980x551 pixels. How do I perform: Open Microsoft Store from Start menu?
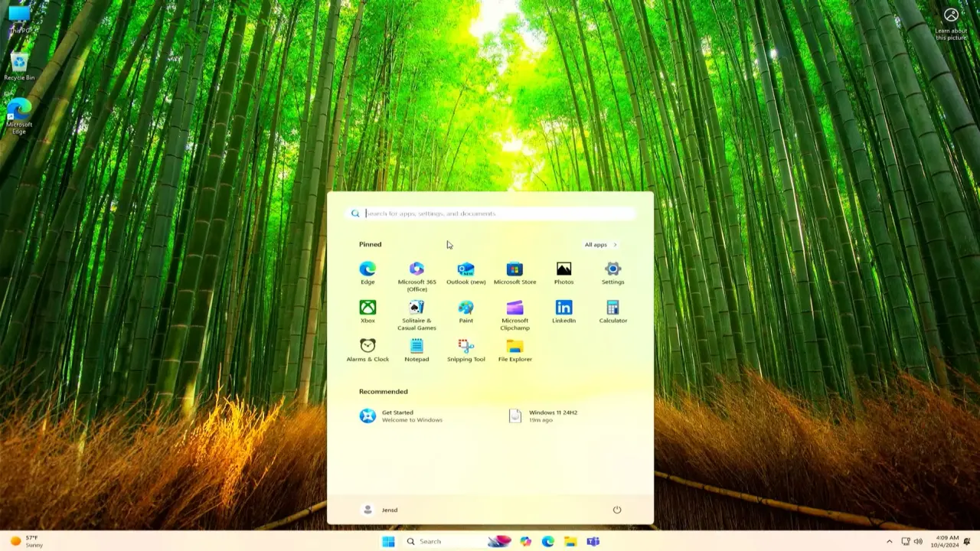514,272
